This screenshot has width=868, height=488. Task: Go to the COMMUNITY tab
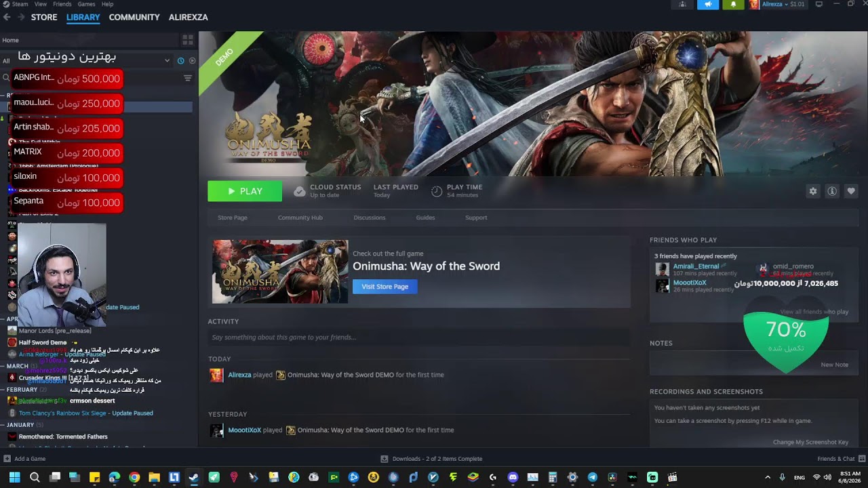pyautogui.click(x=134, y=17)
